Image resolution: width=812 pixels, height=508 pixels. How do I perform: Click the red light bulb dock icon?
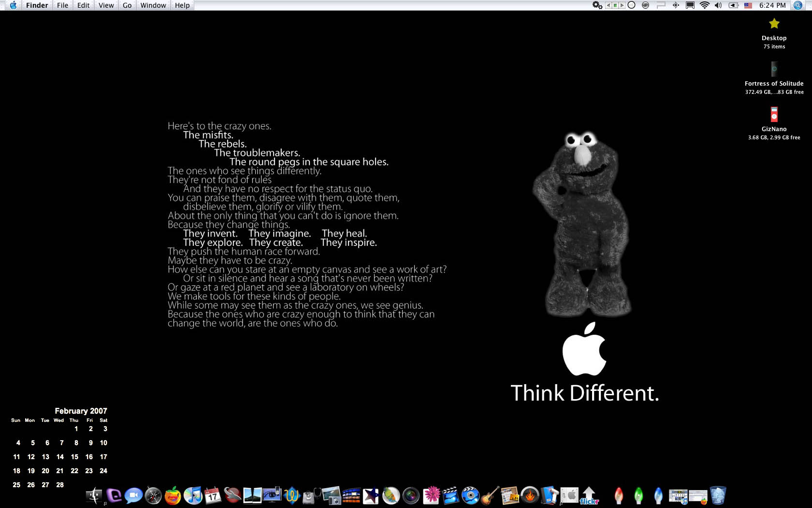pyautogui.click(x=619, y=495)
